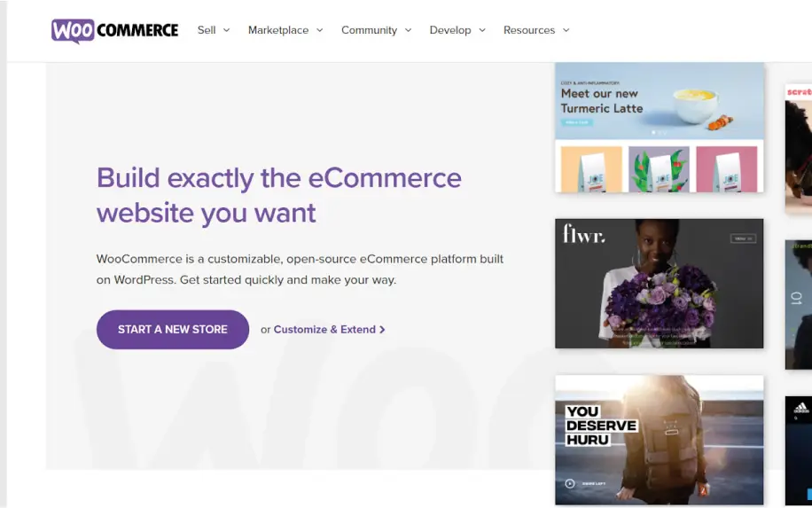Open the Marketplace menu
This screenshot has width=812, height=508.
click(278, 30)
